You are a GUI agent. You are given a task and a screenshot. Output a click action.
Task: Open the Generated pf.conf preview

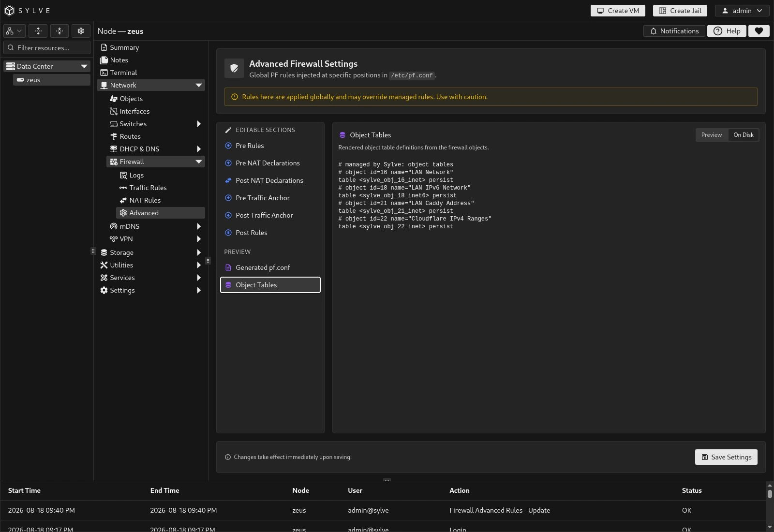coord(270,267)
